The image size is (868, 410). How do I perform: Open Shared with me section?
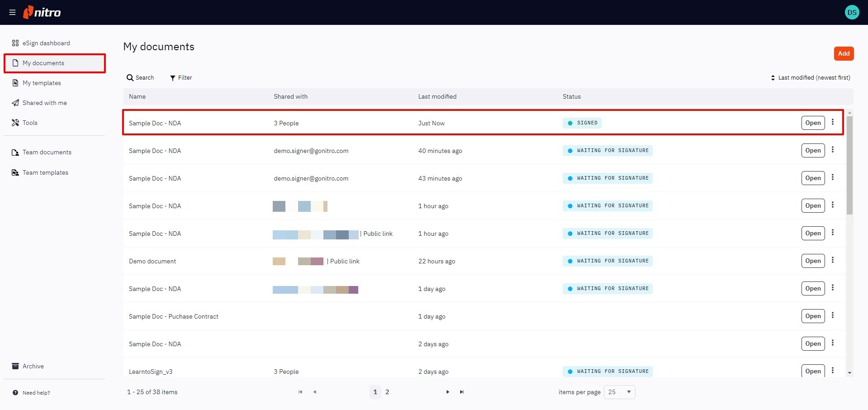pos(44,103)
